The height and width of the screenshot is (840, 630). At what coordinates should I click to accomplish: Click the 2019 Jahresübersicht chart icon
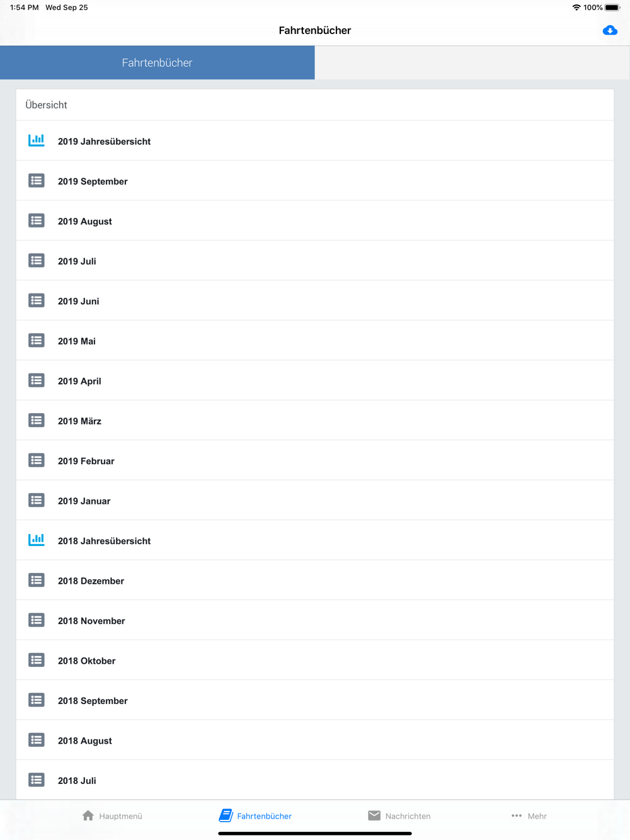click(37, 140)
